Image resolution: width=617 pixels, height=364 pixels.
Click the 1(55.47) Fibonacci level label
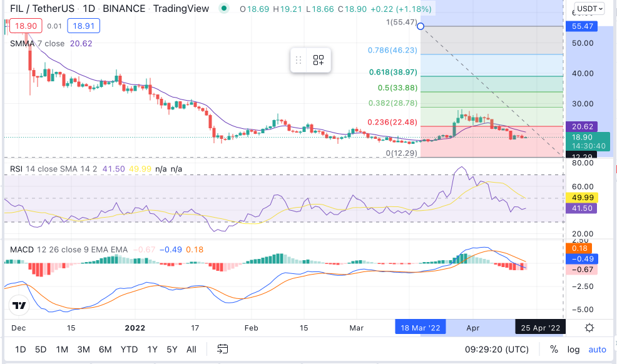pyautogui.click(x=401, y=22)
